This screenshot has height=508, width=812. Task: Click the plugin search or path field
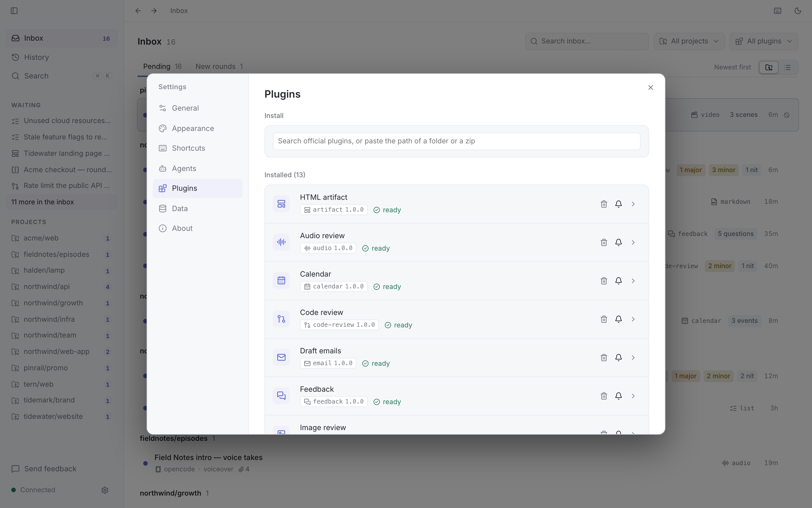tap(456, 141)
